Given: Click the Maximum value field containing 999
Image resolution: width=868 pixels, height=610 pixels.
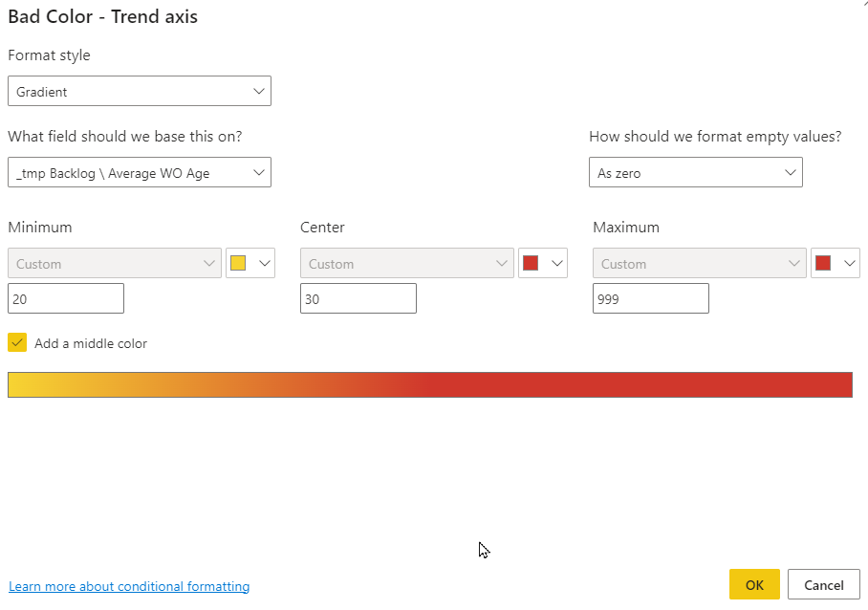Looking at the screenshot, I should point(651,299).
